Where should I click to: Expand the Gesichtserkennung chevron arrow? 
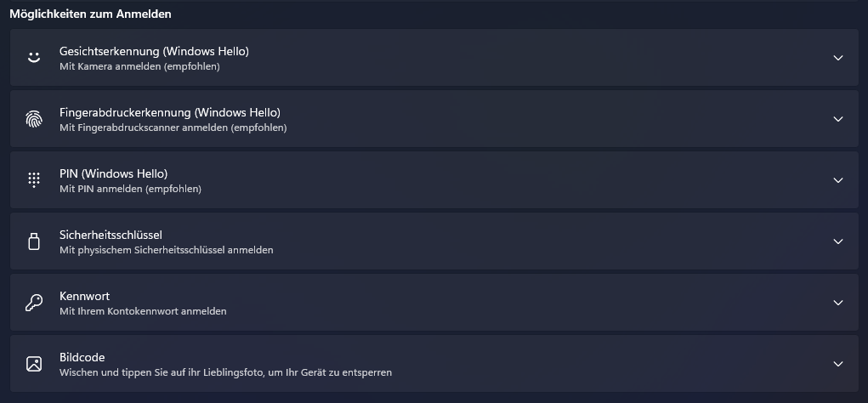(838, 58)
